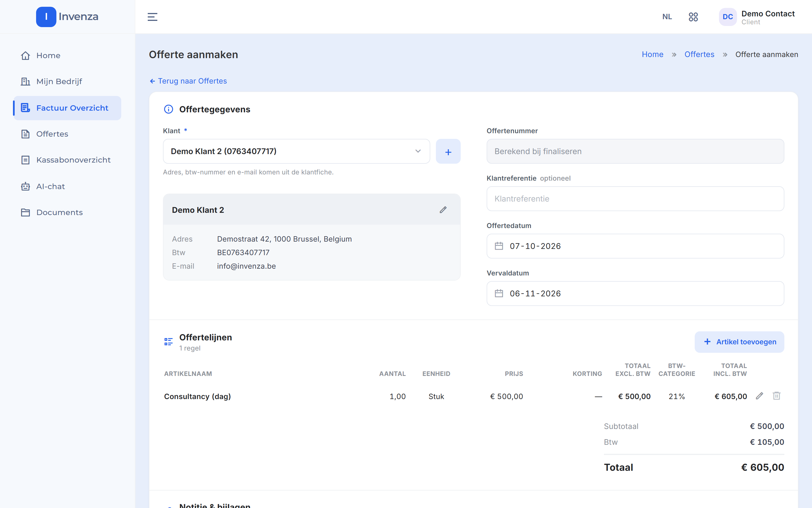This screenshot has width=812, height=508.
Task: Click the Consultancy (dag) article name
Action: 197,397
